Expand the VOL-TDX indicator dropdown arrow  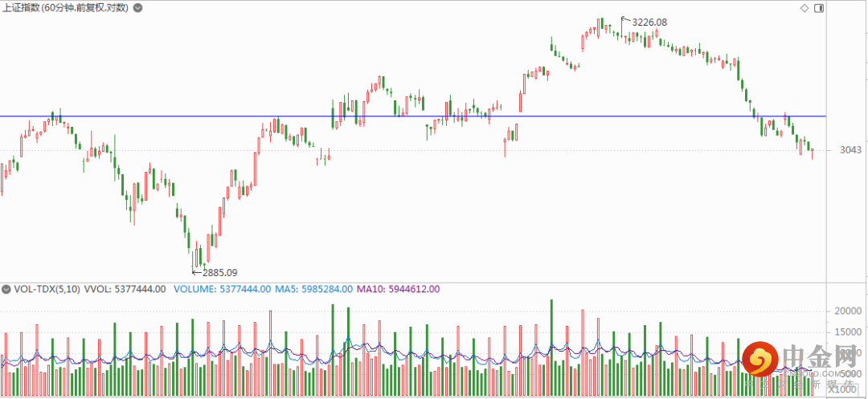6,289
